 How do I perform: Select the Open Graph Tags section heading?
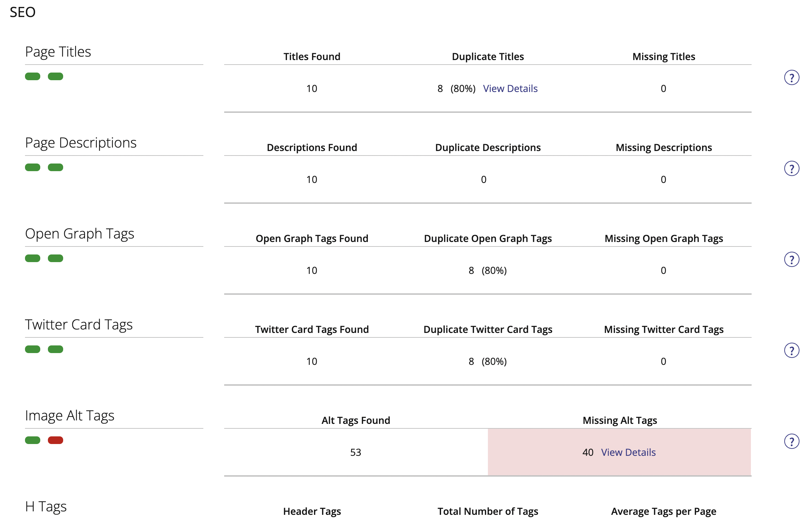coord(79,234)
